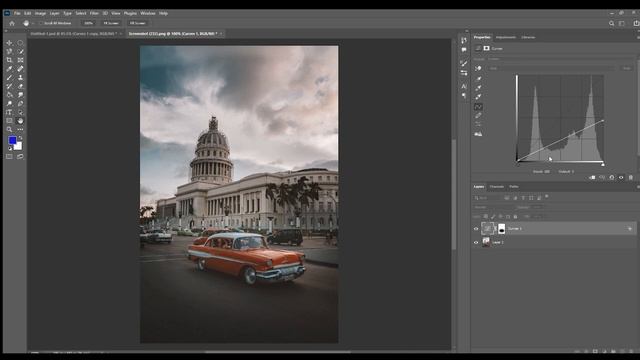Viewport: 640px width, 360px height.
Task: Select the Clone Stamp tool
Action: click(20, 78)
